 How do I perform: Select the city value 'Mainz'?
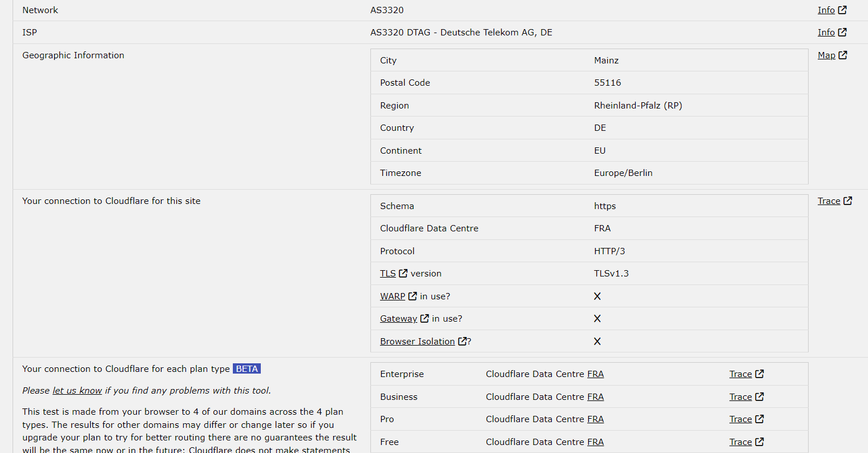pos(606,61)
